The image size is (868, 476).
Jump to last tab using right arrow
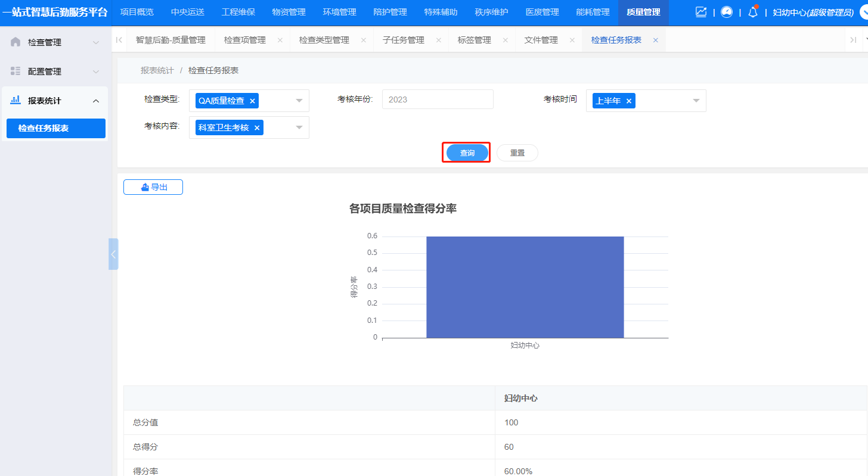click(x=853, y=40)
